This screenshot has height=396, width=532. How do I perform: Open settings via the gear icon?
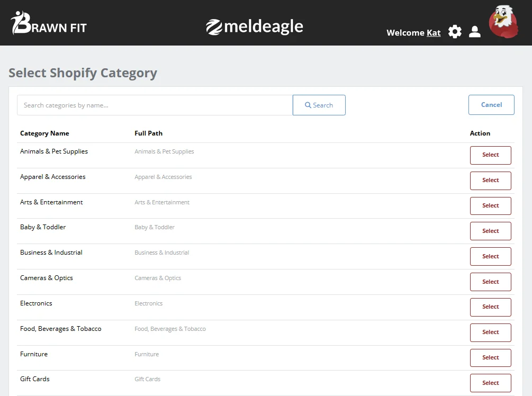pyautogui.click(x=455, y=32)
